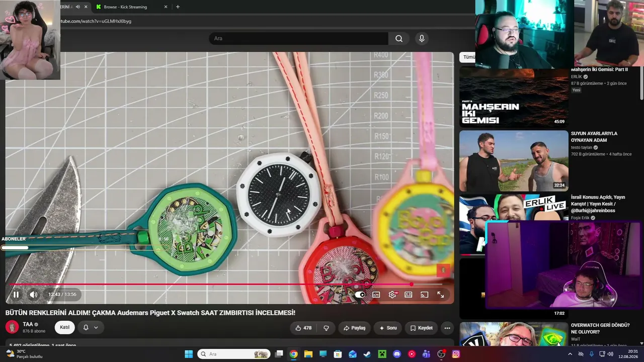Show hidden system tray icons
The image size is (644, 362).
coord(570,354)
